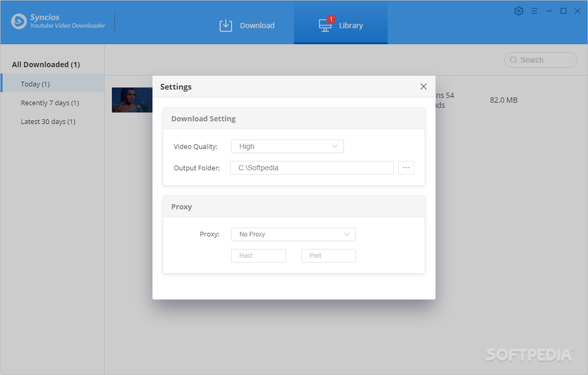Open the Proxy type dropdown

(293, 234)
